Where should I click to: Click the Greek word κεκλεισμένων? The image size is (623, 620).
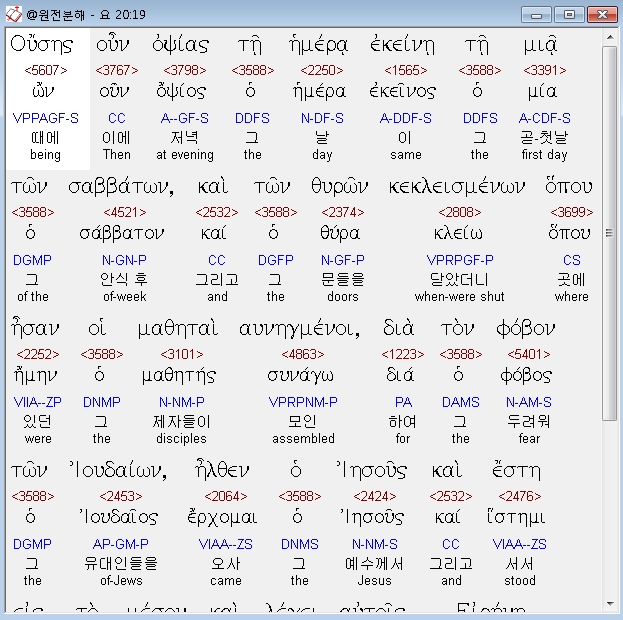point(457,187)
